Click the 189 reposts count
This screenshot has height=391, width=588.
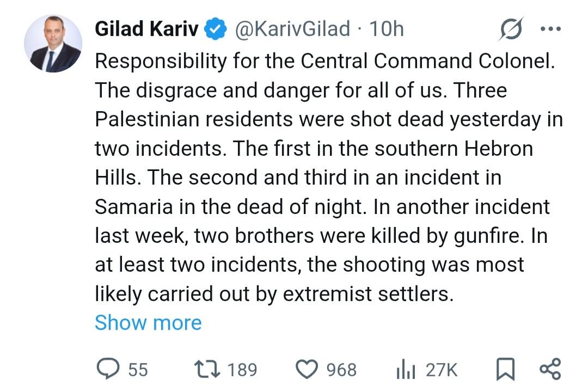point(242,370)
